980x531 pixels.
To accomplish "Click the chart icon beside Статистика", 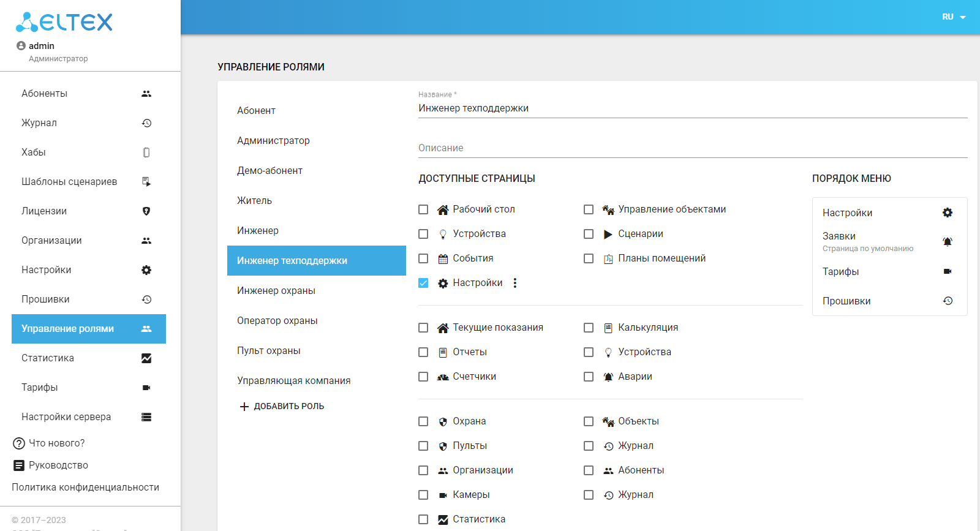I will tap(146, 358).
